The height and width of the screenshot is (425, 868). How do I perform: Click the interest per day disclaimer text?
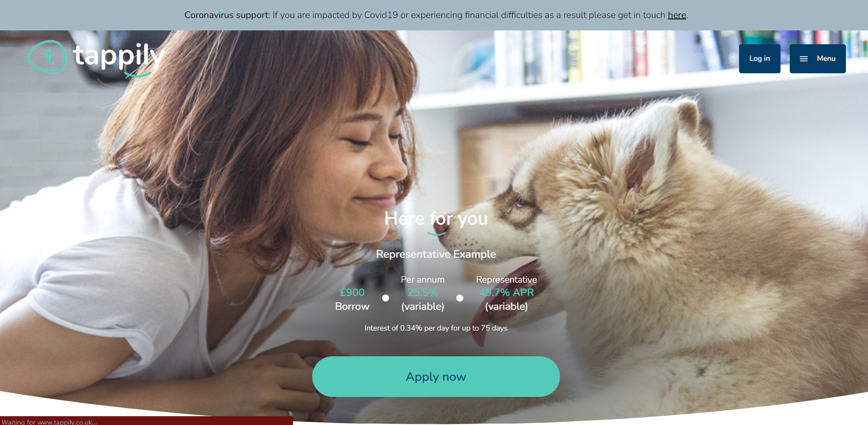[436, 328]
